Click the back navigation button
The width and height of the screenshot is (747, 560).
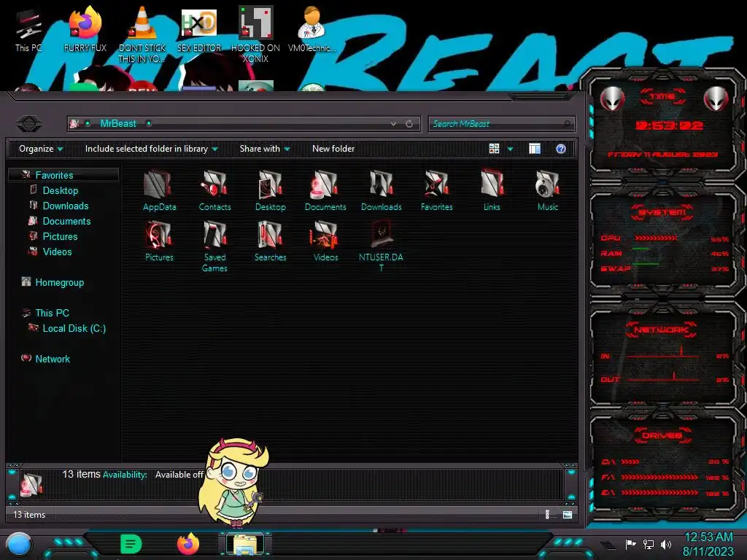tap(28, 124)
